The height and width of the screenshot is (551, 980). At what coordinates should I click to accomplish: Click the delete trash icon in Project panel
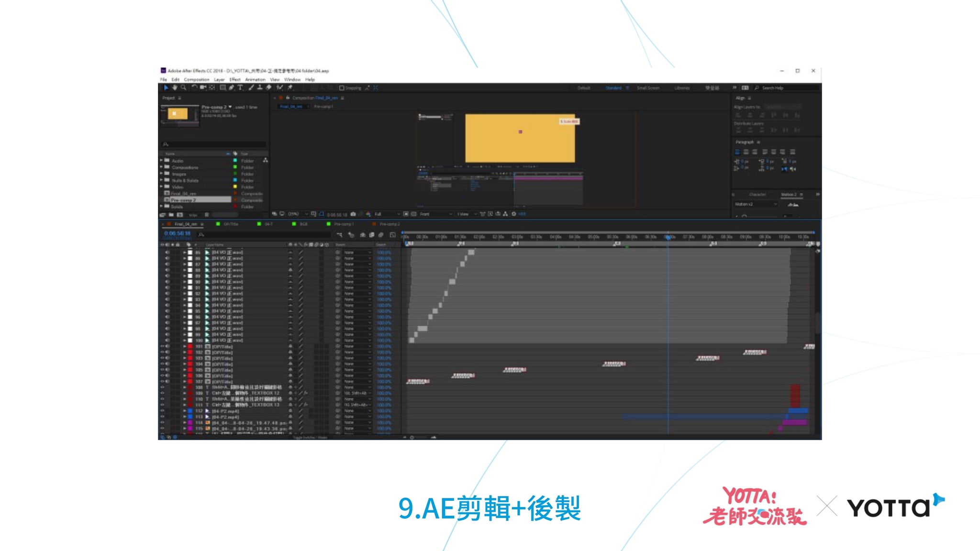point(207,215)
